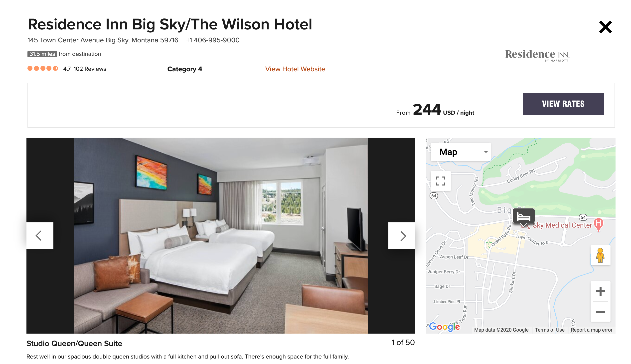The image size is (631, 364).
Task: Click the 102 Reviews link
Action: [x=90, y=69]
